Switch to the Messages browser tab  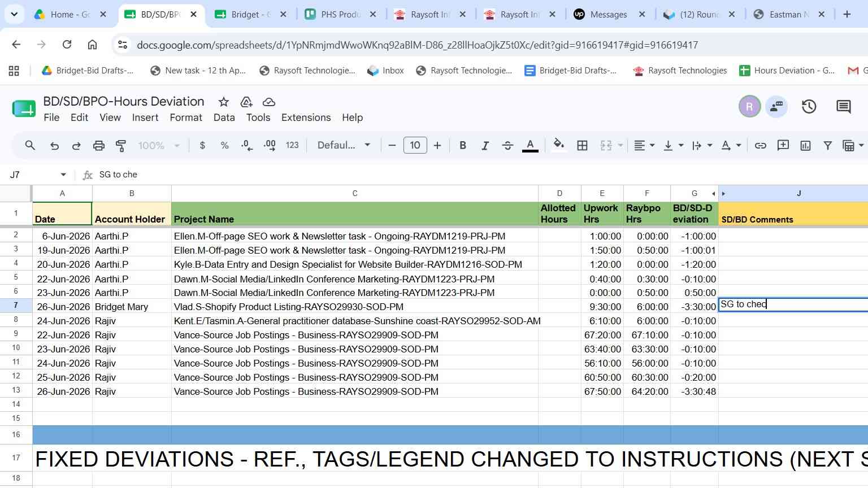(609, 15)
